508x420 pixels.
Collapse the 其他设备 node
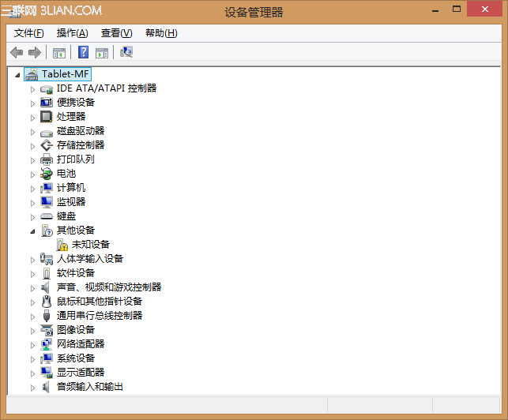[x=32, y=231]
